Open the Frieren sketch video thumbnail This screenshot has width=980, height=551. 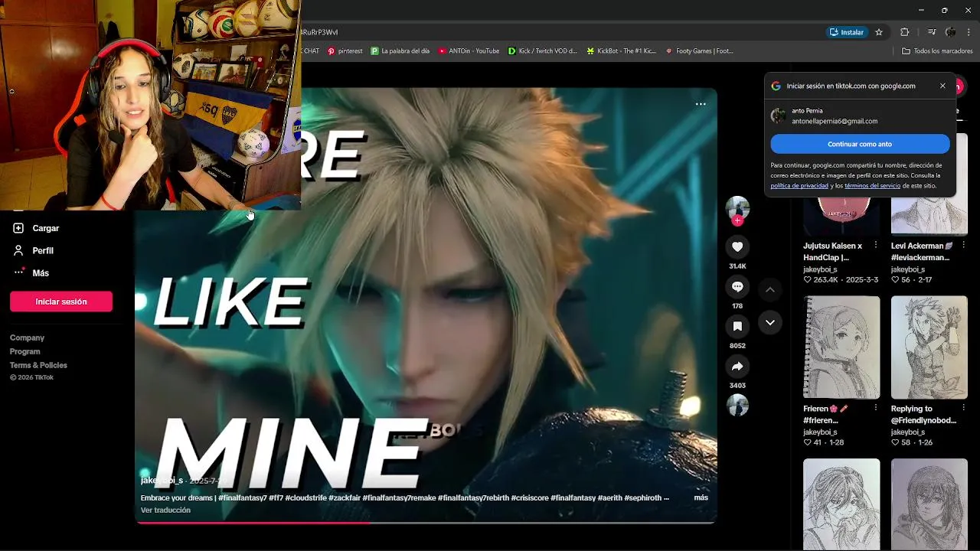(841, 347)
